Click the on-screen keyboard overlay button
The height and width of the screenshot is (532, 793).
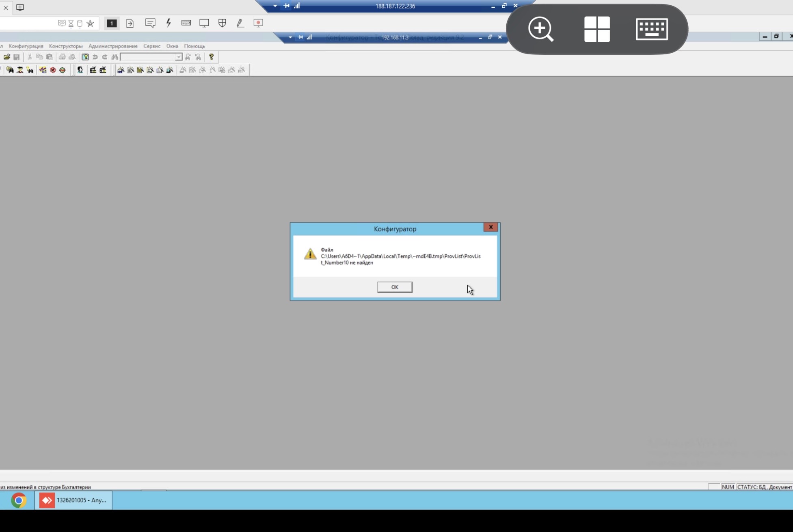[651, 29]
